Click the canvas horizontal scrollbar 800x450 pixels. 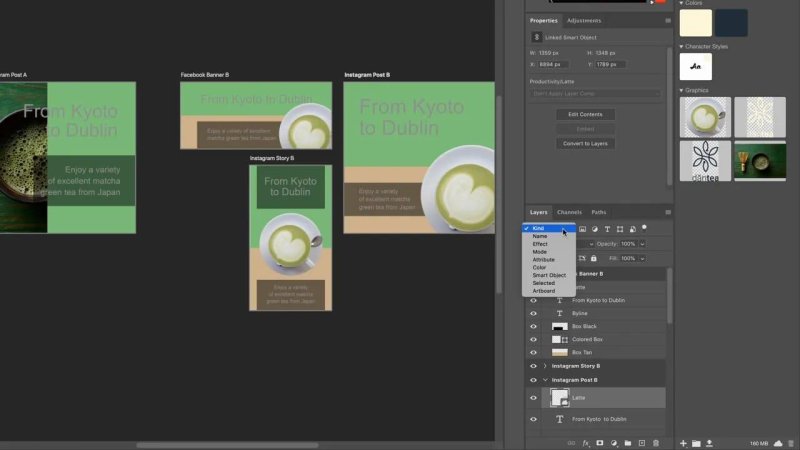click(x=227, y=445)
